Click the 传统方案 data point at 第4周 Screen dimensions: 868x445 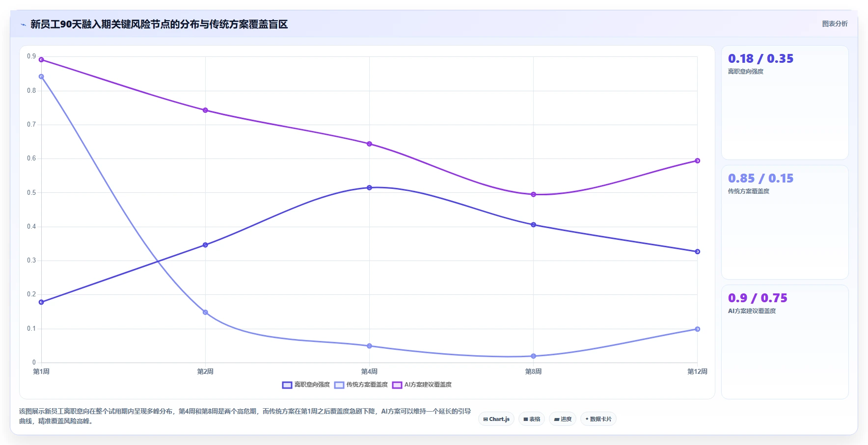pyautogui.click(x=369, y=346)
